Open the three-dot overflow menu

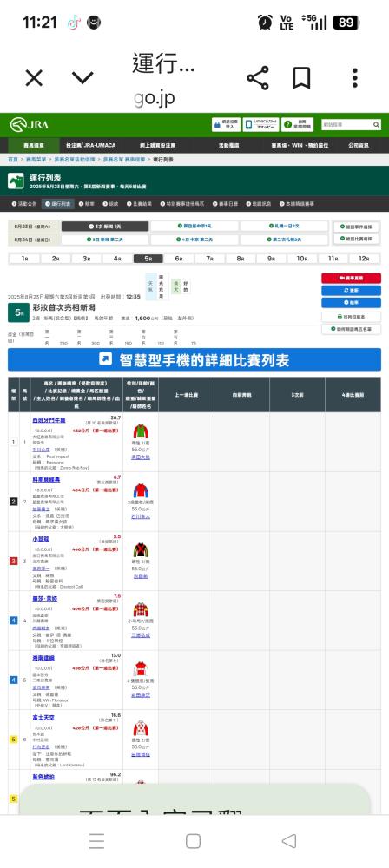355,78
